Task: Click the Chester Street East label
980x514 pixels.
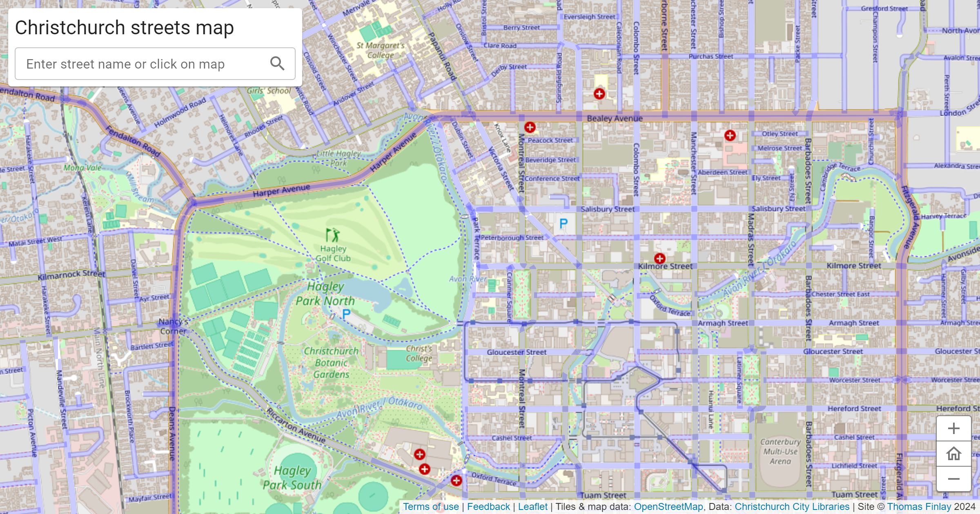Action: pos(840,294)
